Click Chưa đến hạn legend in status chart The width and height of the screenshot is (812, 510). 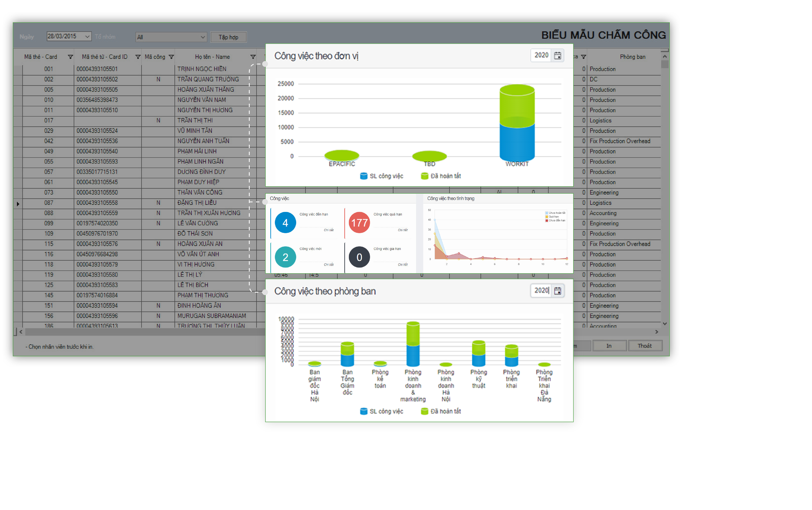click(555, 221)
